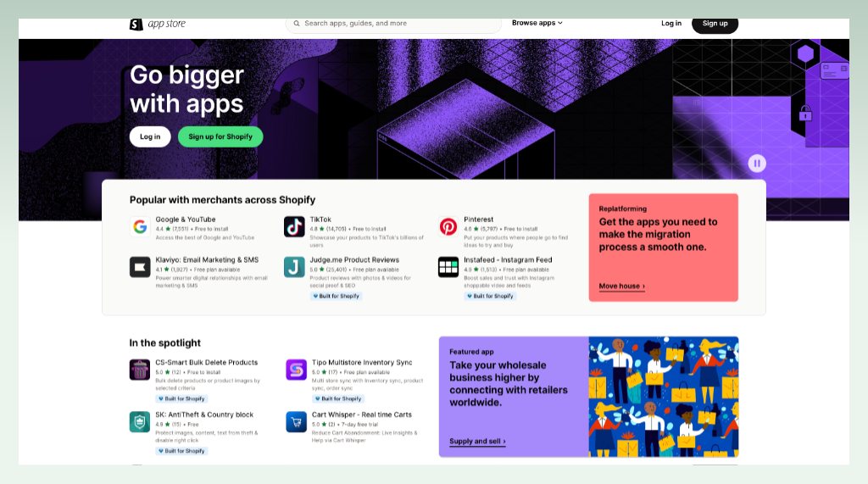
Task: Focus the Search apps, guides, and more field
Action: pos(393,23)
